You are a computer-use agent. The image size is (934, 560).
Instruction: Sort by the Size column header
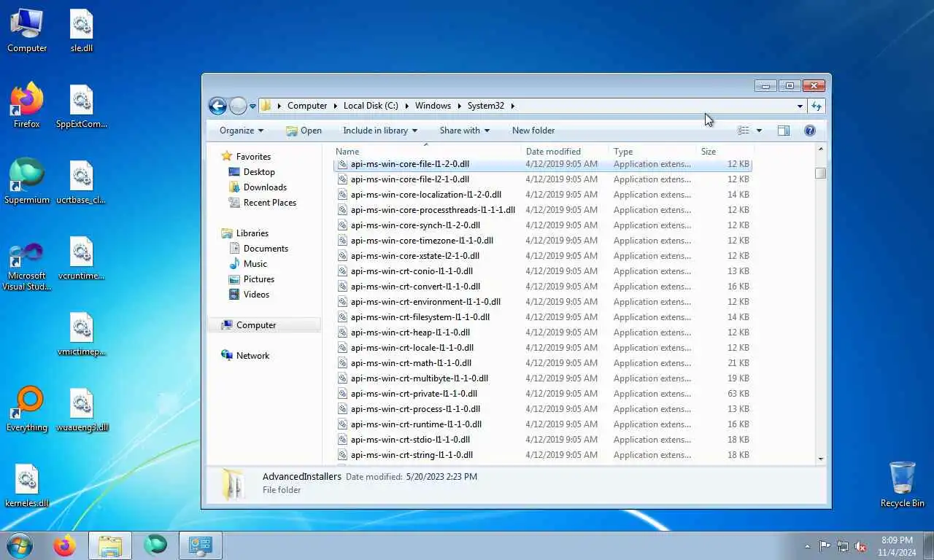tap(725, 151)
